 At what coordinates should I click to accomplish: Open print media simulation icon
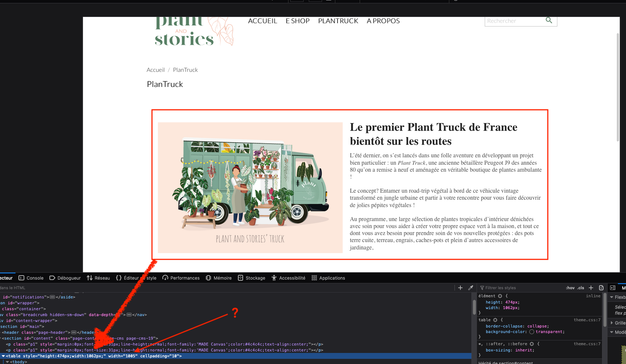coord(601,288)
